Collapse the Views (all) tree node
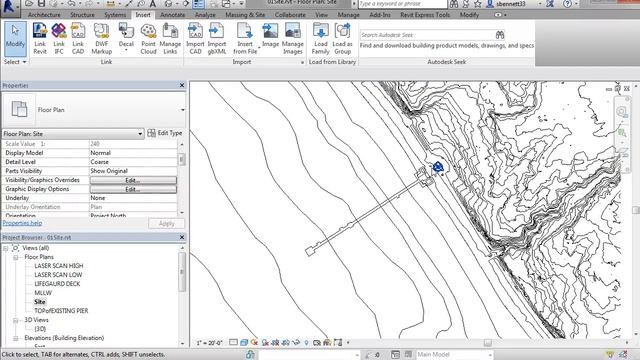The height and width of the screenshot is (360, 640). pyautogui.click(x=6, y=248)
